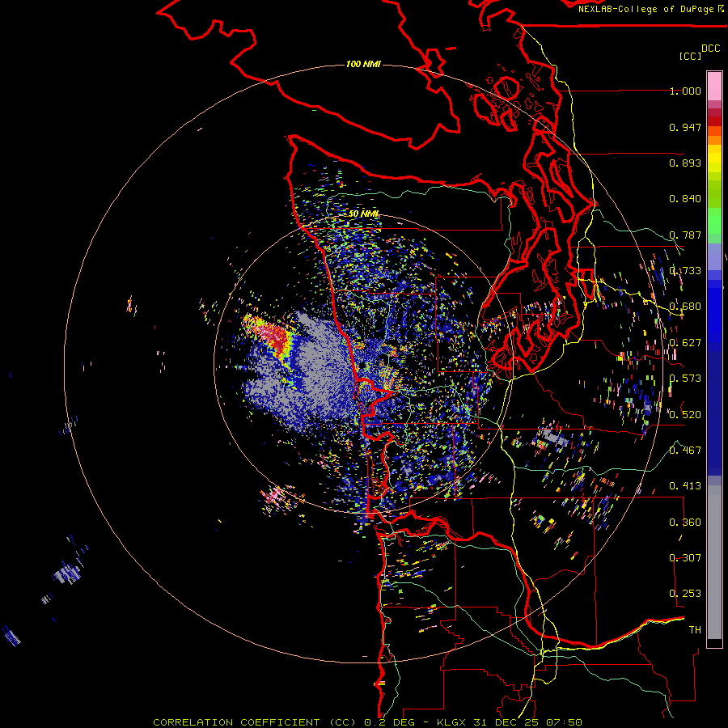Click the 0.733 legend value
The width and height of the screenshot is (728, 728).
click(685, 271)
